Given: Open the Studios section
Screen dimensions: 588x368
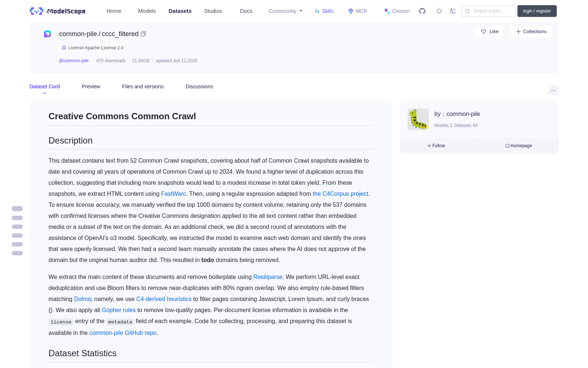Looking at the screenshot, I should point(213,11).
